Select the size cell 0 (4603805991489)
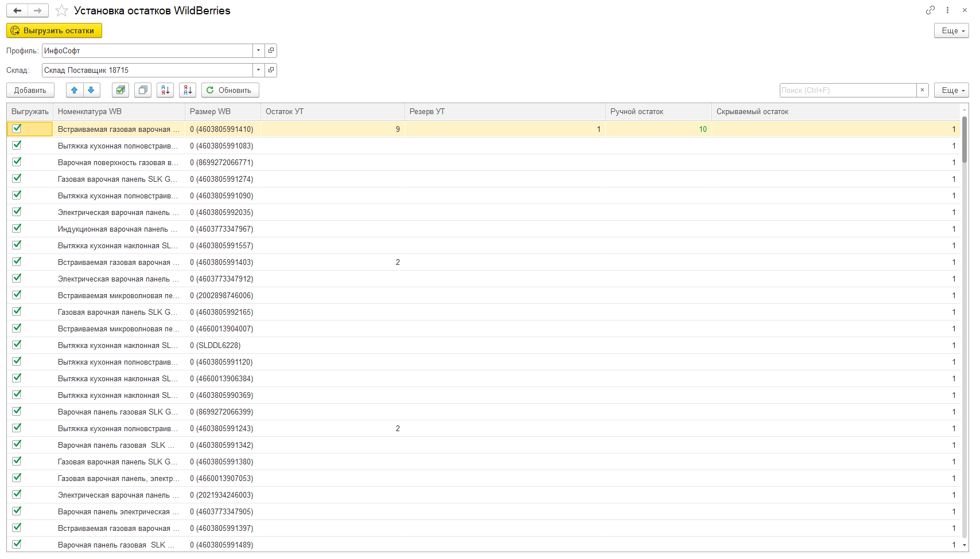Image resolution: width=980 pixels, height=559 pixels. [223, 545]
